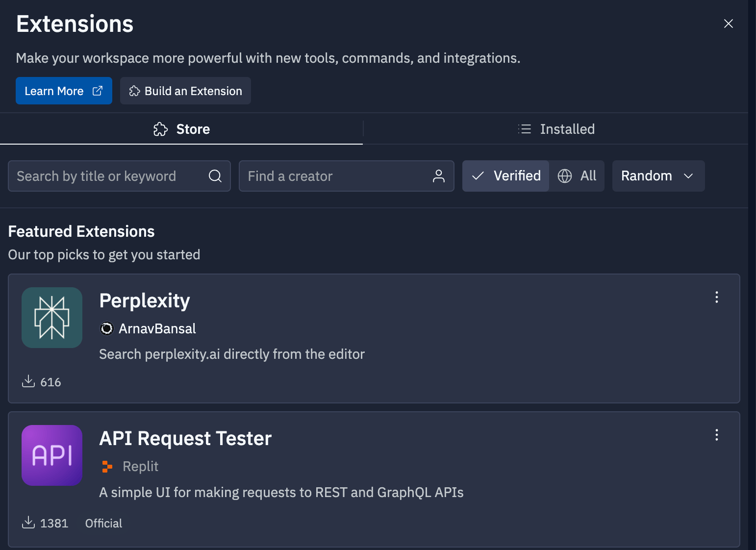Click the person icon in creator field

(x=439, y=176)
